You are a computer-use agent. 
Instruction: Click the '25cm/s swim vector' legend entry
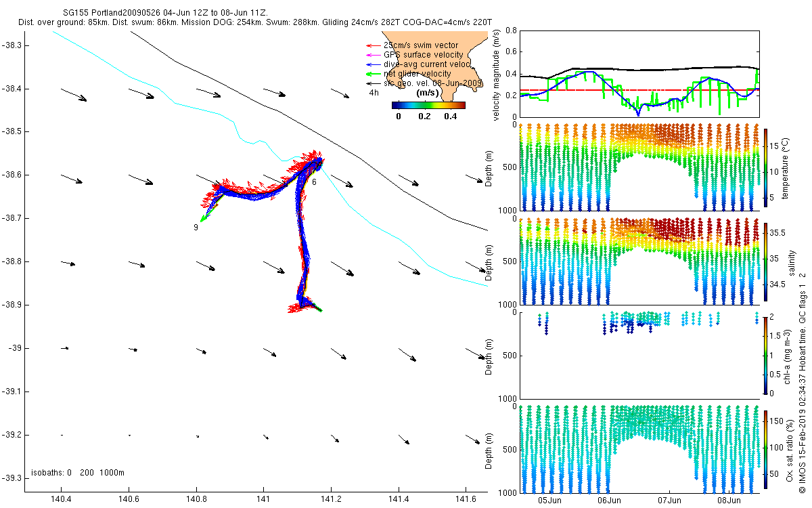coord(420,45)
